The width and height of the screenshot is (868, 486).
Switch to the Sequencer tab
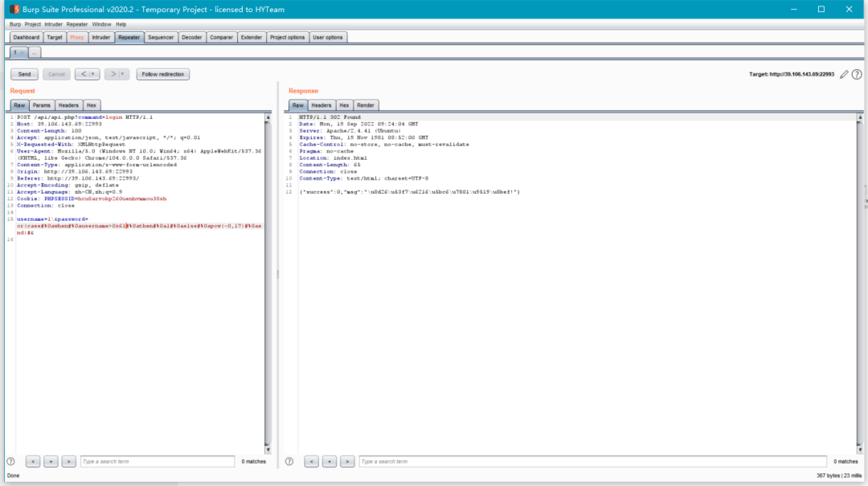161,38
